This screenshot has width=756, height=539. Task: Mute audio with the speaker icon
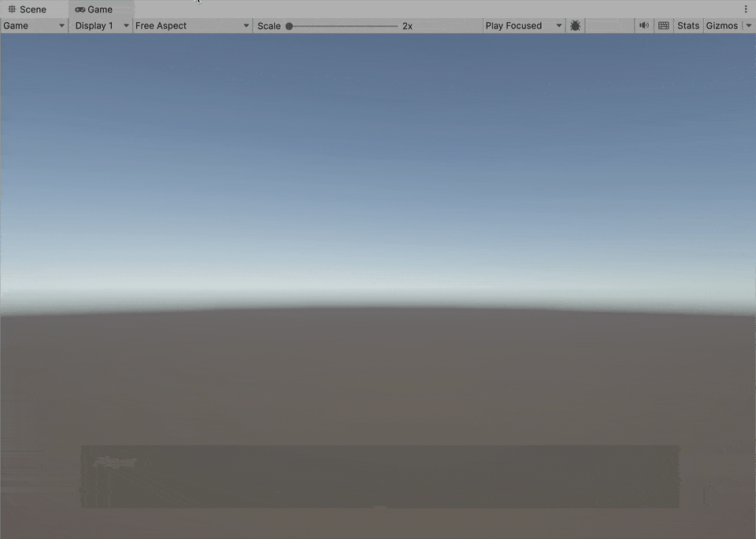pyautogui.click(x=643, y=26)
